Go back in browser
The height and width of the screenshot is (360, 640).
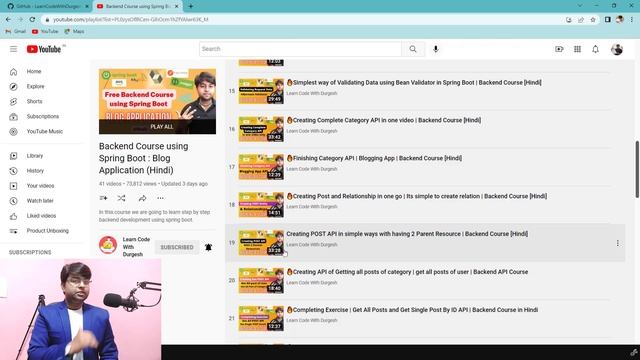coord(9,19)
